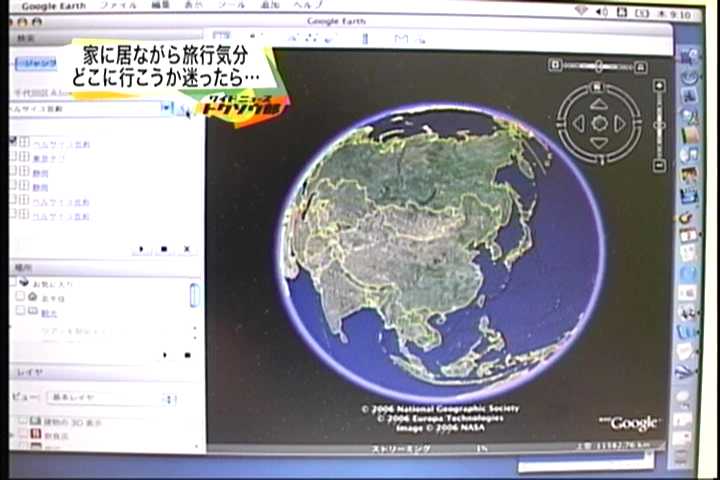The height and width of the screenshot is (480, 720).
Task: Click the places panel scrollbar thumb
Action: pyautogui.click(x=195, y=295)
